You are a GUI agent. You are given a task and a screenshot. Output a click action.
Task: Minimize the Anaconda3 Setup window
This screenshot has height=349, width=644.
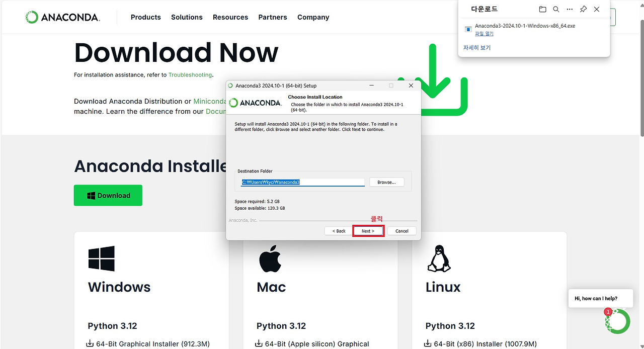click(x=372, y=85)
